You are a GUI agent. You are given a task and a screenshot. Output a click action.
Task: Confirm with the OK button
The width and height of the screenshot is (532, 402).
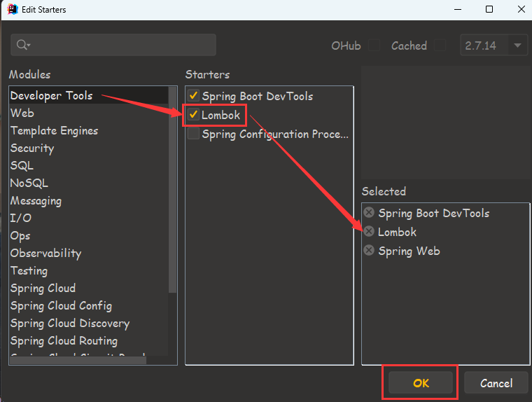[x=421, y=382]
